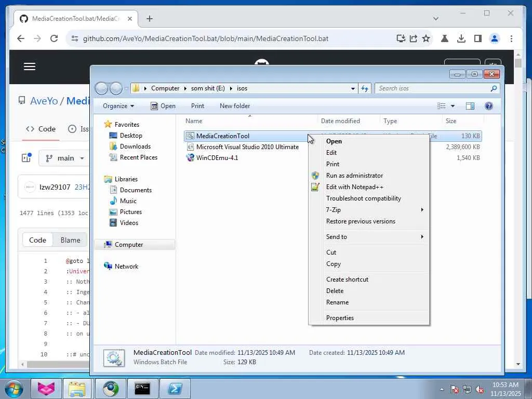Open address bar history dropdown in Explorer
This screenshot has width=532, height=399.
pyautogui.click(x=353, y=88)
